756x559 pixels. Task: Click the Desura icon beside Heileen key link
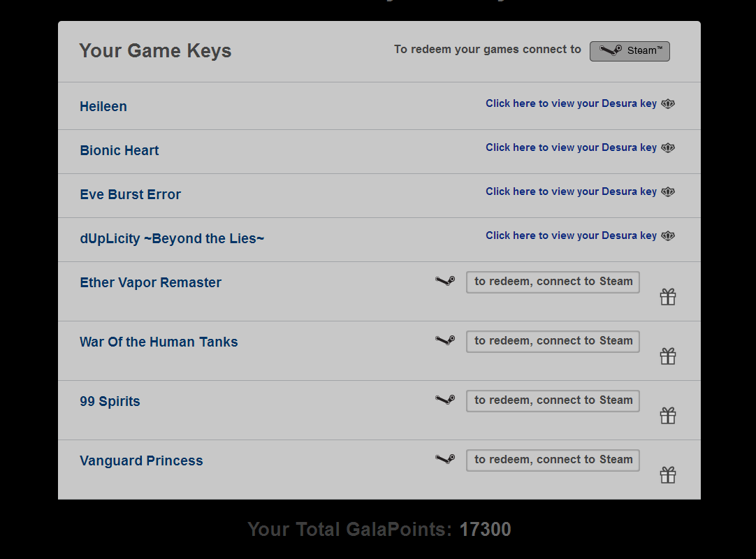[668, 103]
